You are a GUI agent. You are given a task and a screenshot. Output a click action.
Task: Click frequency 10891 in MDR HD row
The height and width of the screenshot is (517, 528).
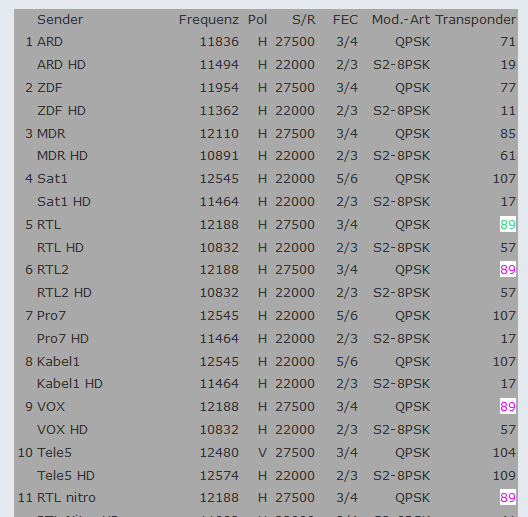(x=219, y=156)
